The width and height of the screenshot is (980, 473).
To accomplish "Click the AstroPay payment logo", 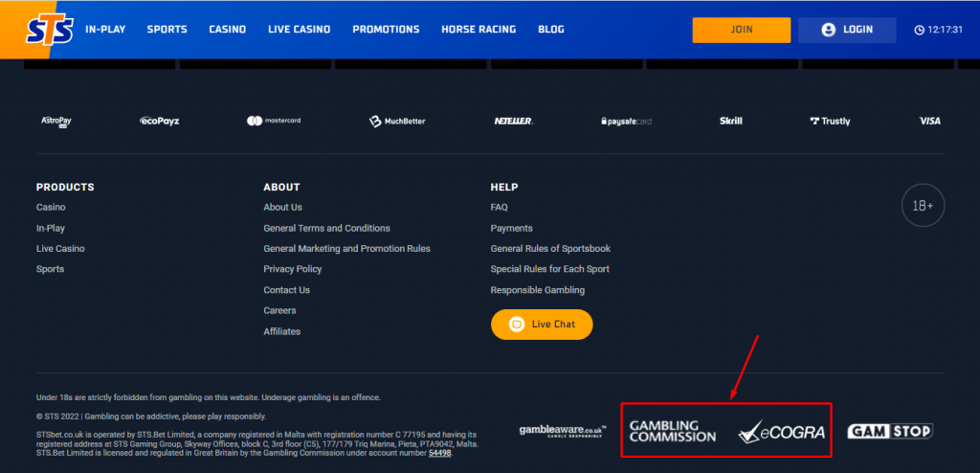I will pos(56,122).
